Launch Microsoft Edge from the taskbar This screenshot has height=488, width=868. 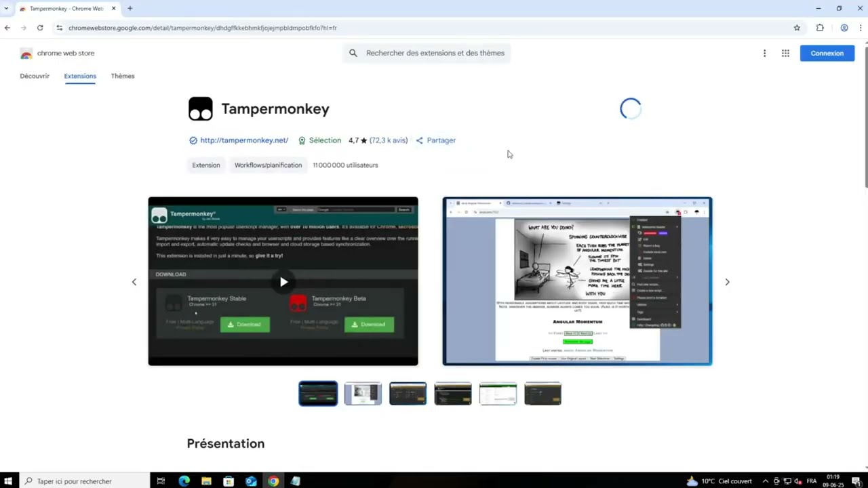[184, 481]
